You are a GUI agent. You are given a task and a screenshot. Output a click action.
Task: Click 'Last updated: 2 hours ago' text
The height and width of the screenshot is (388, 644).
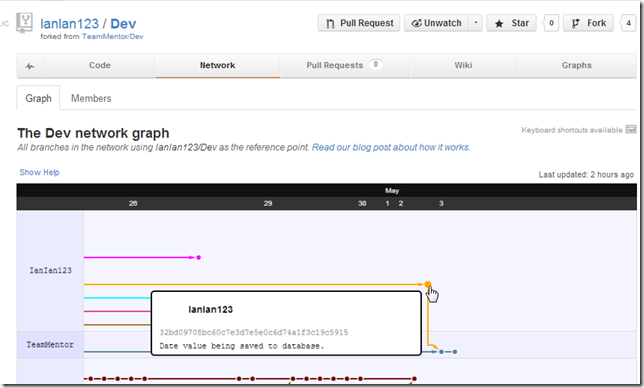pyautogui.click(x=586, y=174)
